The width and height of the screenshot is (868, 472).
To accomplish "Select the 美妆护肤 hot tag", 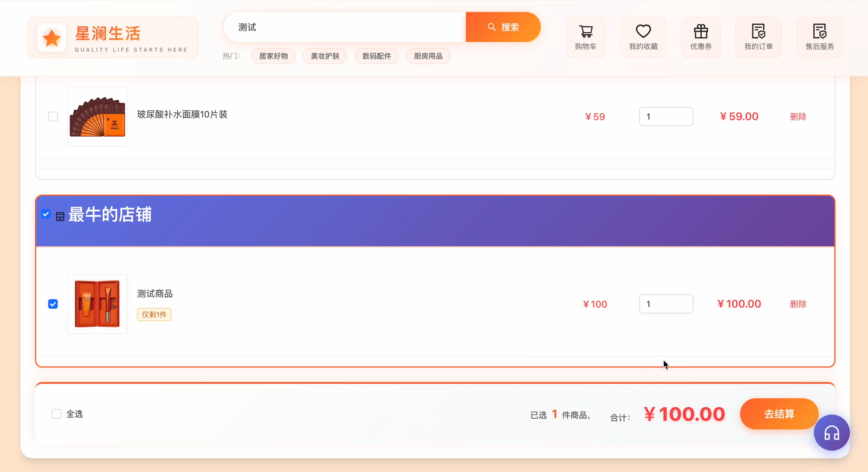I will (x=325, y=56).
